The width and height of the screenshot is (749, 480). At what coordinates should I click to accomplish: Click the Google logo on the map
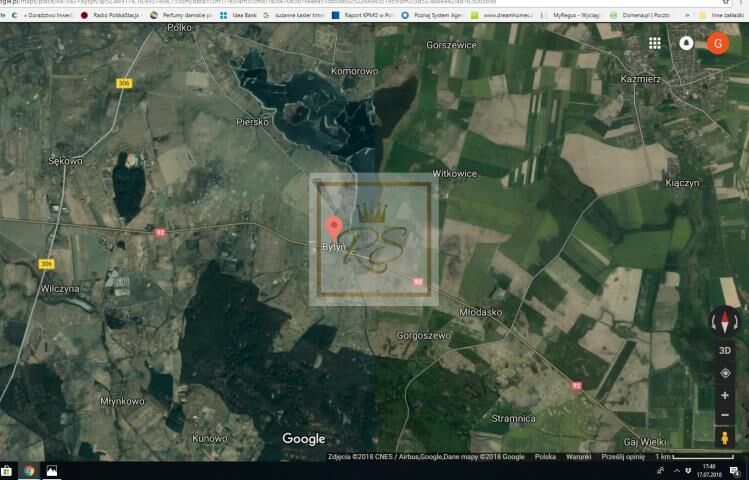[x=304, y=438]
